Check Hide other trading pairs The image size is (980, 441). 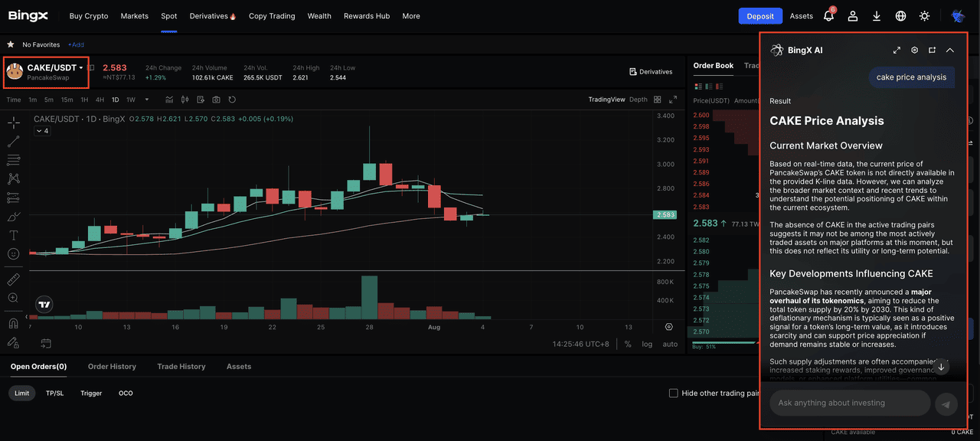point(674,394)
